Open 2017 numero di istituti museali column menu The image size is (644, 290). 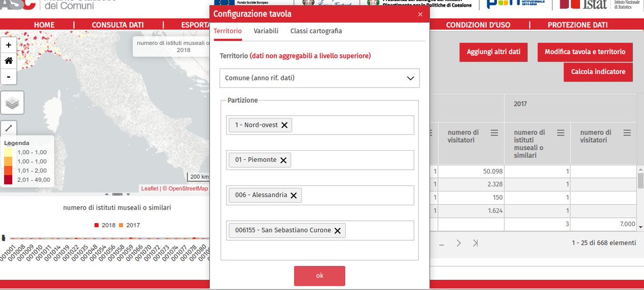[560, 132]
